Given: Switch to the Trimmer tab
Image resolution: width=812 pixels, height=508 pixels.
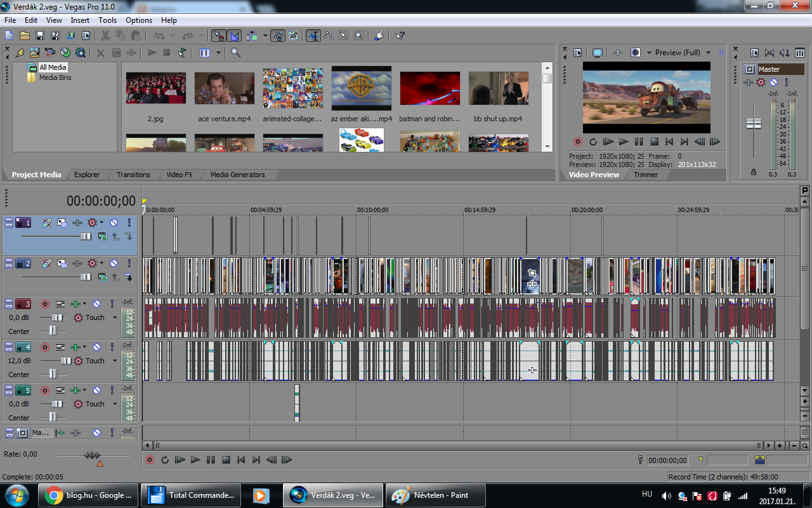Looking at the screenshot, I should [x=646, y=175].
